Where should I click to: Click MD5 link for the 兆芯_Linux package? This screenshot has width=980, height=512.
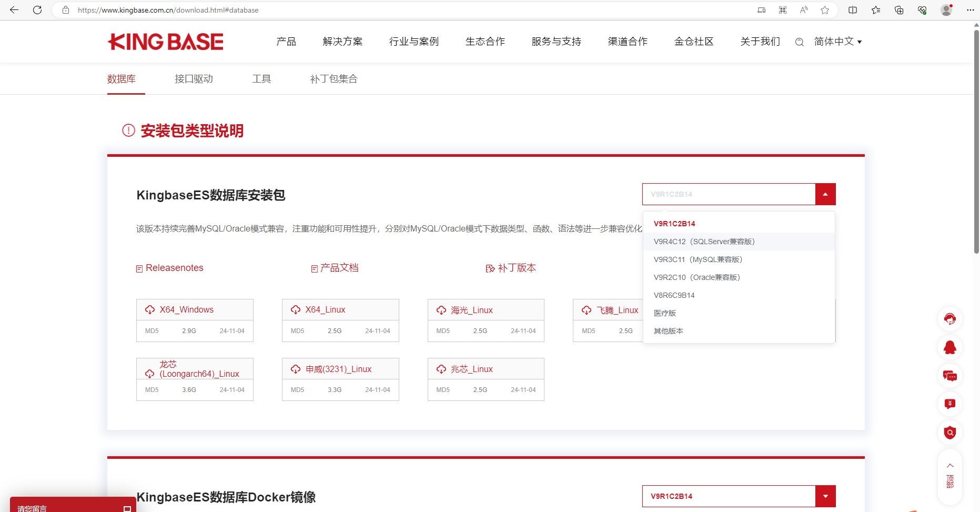pos(442,389)
